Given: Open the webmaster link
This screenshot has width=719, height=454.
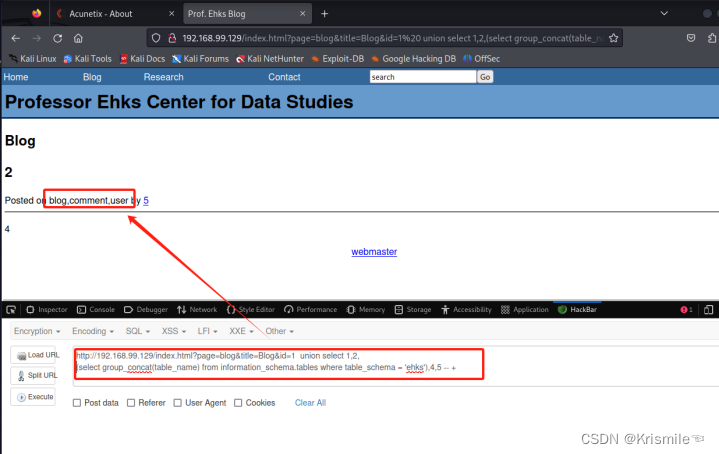Looking at the screenshot, I should tap(374, 252).
